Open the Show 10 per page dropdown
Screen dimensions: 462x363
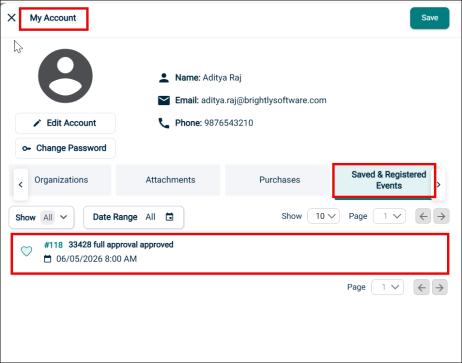pos(324,216)
